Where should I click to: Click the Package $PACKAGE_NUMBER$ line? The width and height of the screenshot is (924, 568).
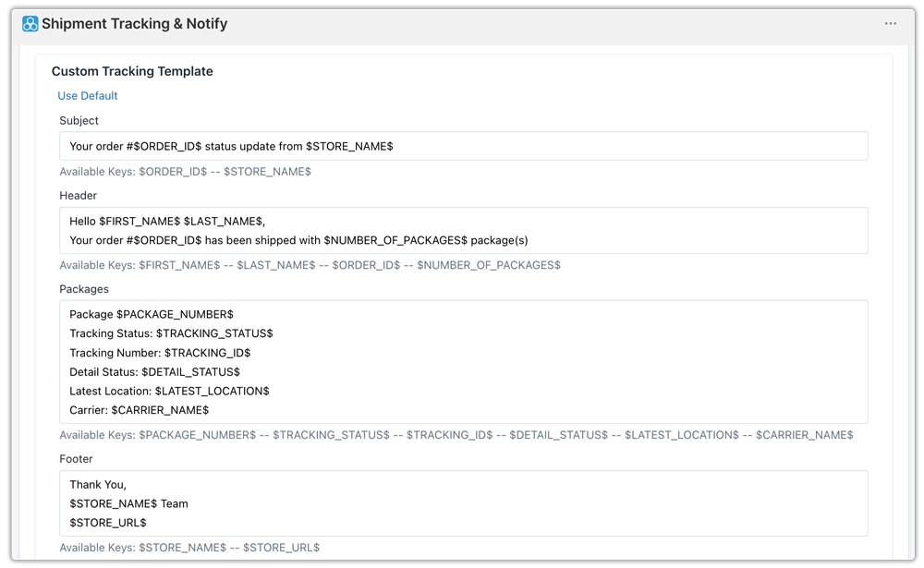(152, 314)
